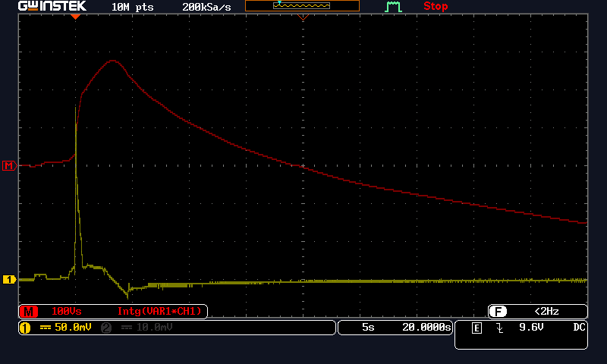Click the greyed channel 2 badge
The height and width of the screenshot is (364, 607).
106,328
